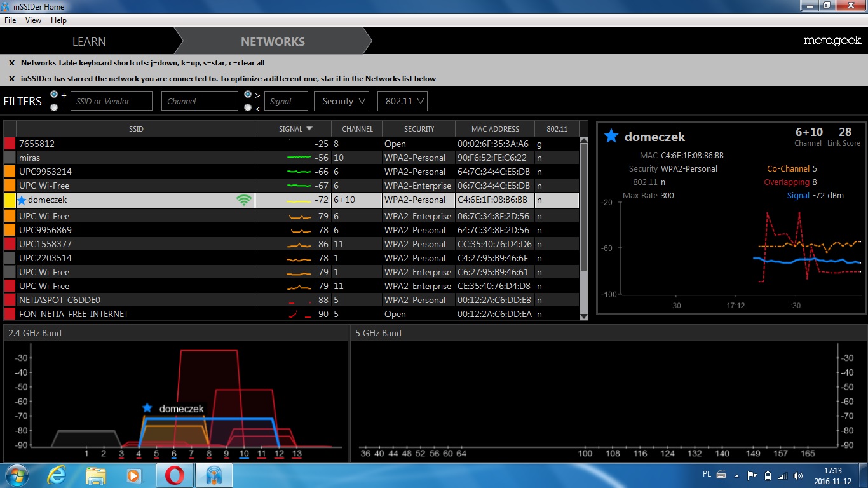Open the volume control tray icon
This screenshot has height=488, width=868.
799,475
